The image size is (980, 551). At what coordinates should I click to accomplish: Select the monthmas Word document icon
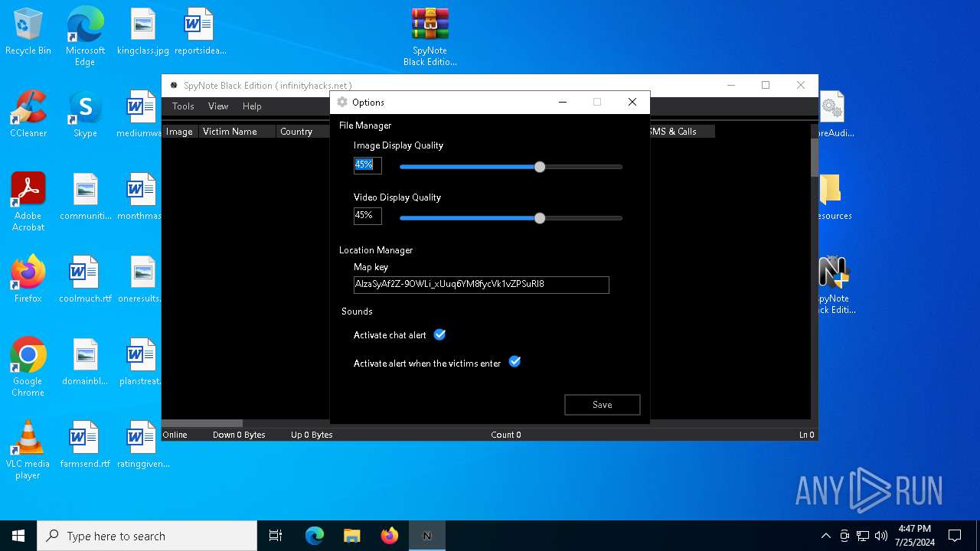(141, 197)
